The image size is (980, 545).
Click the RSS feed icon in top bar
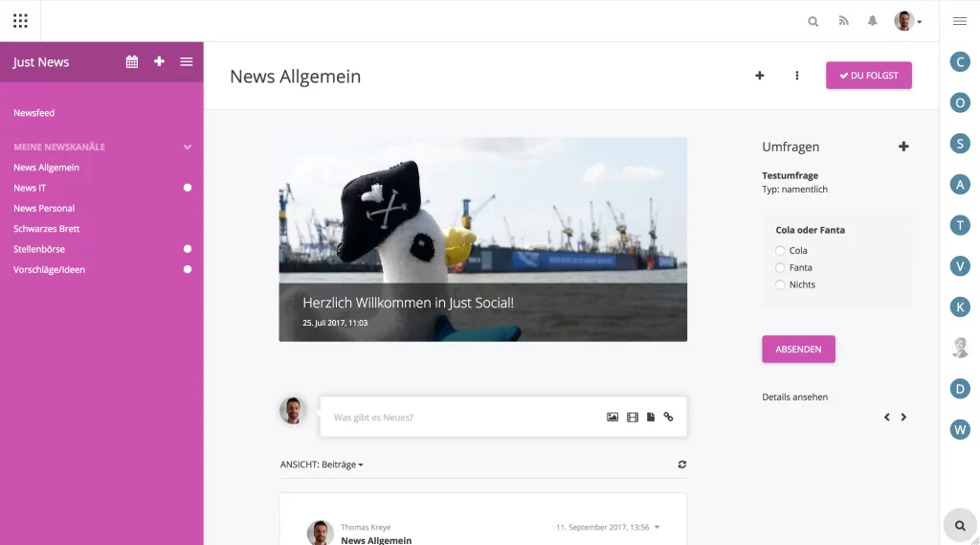click(843, 21)
